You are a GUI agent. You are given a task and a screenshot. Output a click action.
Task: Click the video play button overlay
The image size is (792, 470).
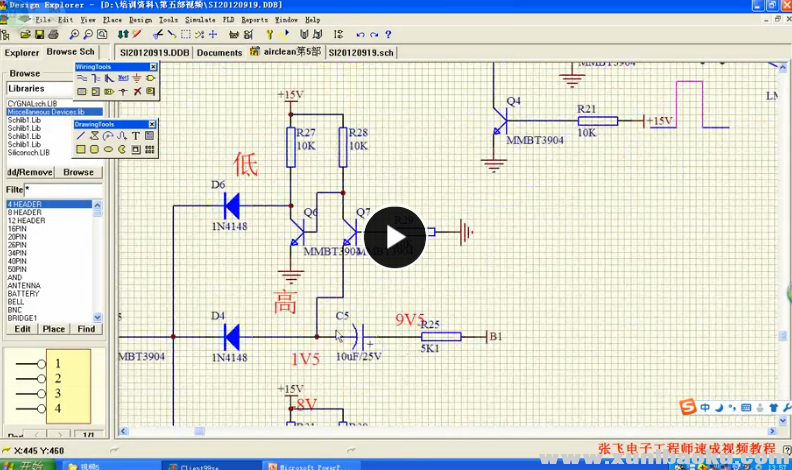(395, 237)
